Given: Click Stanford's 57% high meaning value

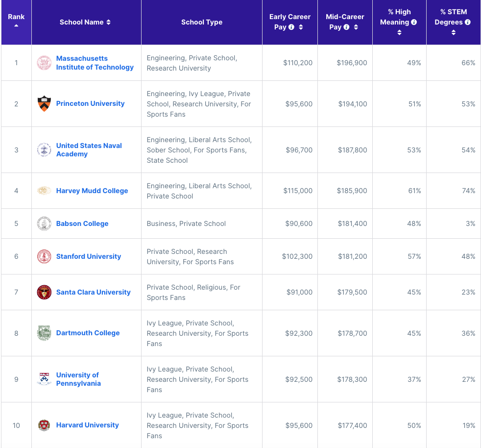Looking at the screenshot, I should [414, 256].
